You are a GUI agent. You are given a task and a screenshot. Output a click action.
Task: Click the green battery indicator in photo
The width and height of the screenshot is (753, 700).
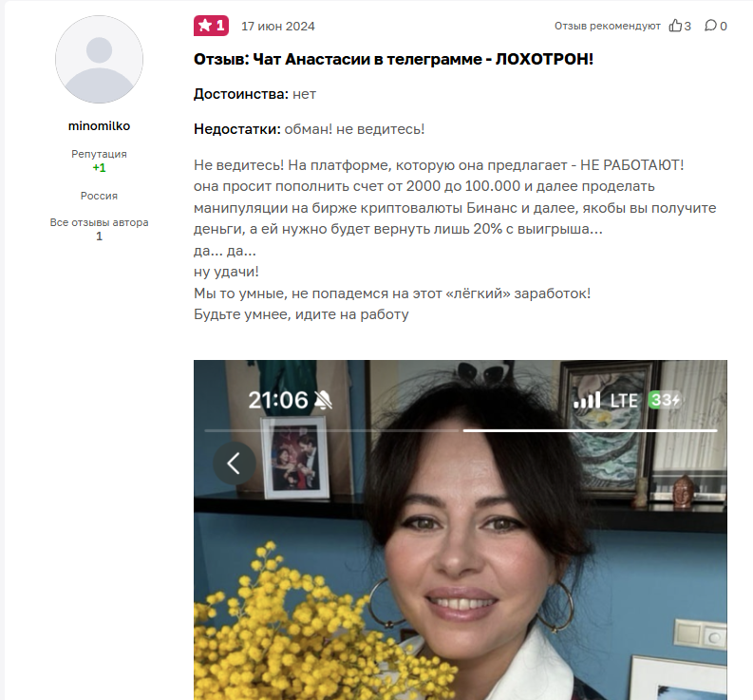tap(664, 400)
